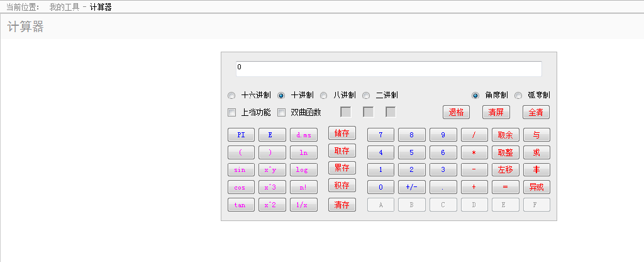Click the hex digit A key

pyautogui.click(x=380, y=205)
